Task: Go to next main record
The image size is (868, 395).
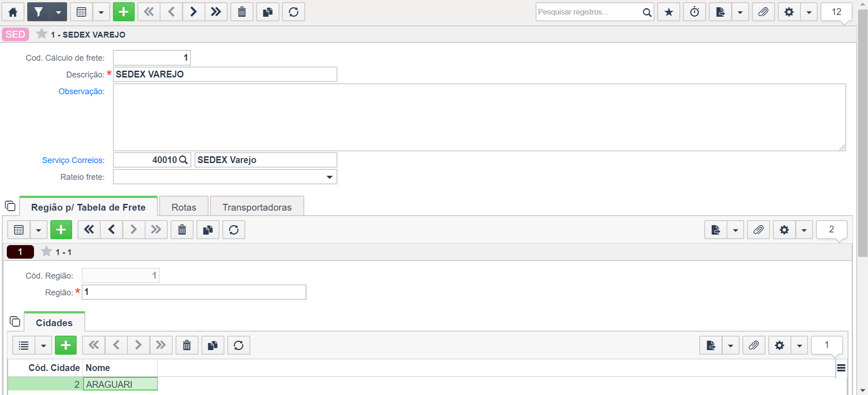Action: coord(194,12)
